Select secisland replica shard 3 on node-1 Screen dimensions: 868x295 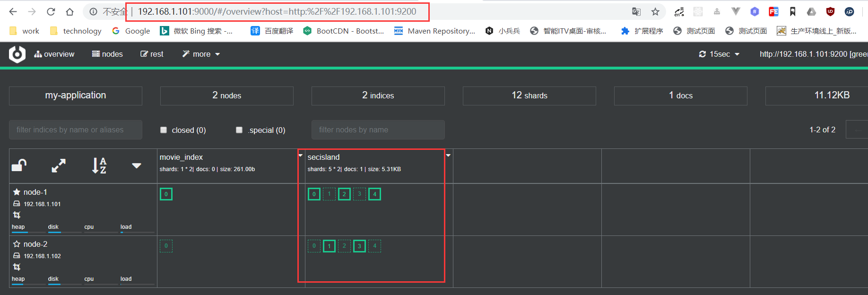pyautogui.click(x=359, y=194)
